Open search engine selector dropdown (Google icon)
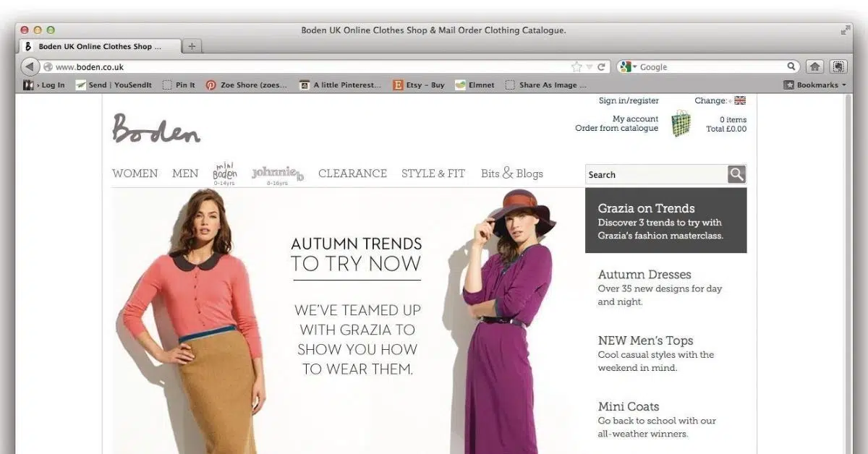Viewport: 868px width, 454px height. [x=628, y=67]
